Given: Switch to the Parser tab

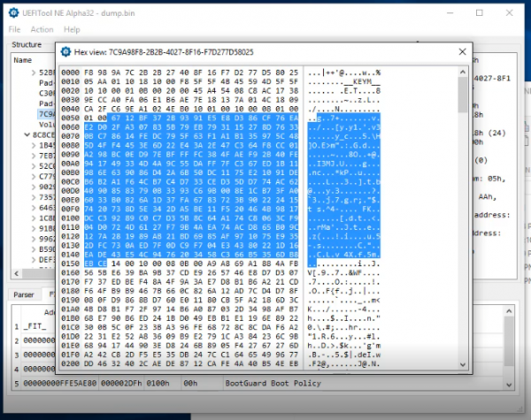Looking at the screenshot, I should [24, 294].
